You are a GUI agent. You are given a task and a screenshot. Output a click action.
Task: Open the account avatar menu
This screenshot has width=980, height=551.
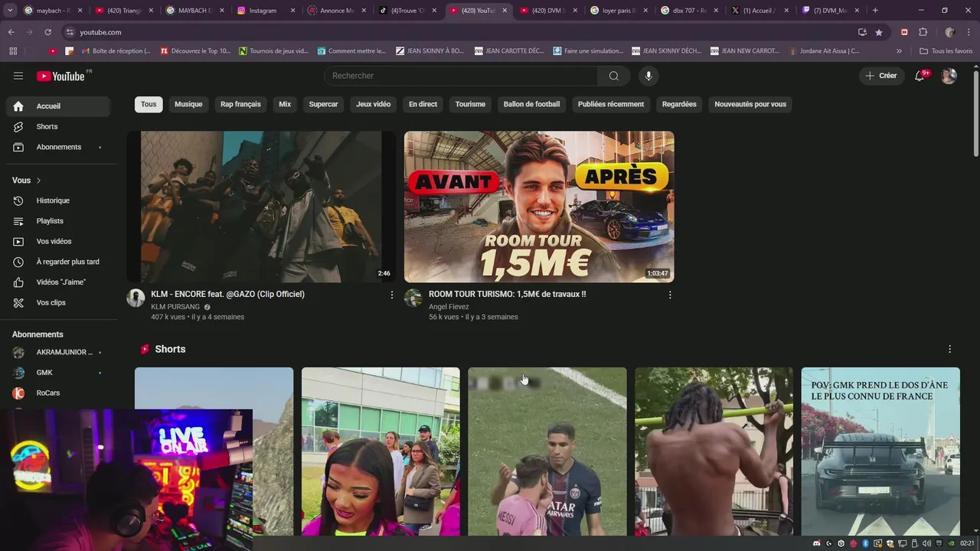coord(949,76)
